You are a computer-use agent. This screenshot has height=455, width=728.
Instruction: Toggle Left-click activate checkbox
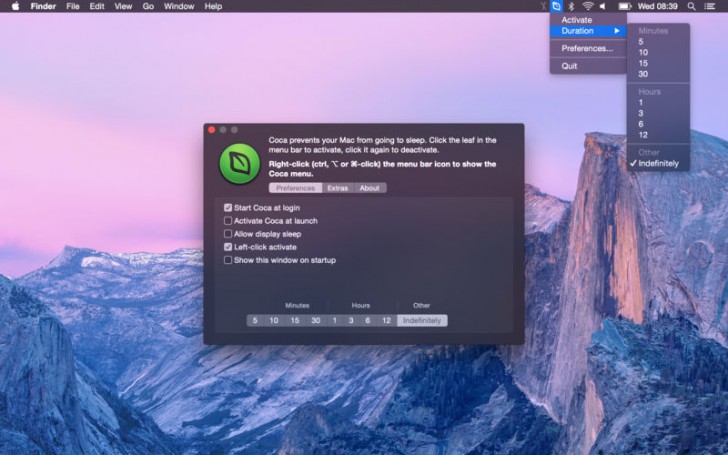(x=228, y=247)
